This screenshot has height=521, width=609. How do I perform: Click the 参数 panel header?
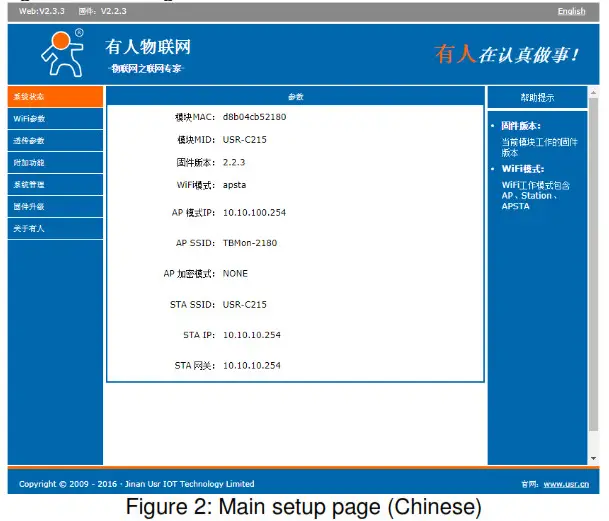(296, 97)
